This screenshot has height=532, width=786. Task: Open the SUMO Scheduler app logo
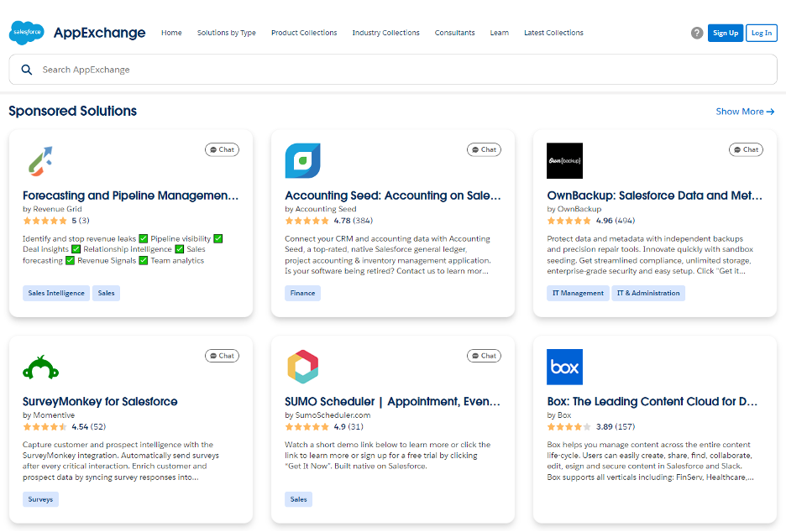[303, 367]
